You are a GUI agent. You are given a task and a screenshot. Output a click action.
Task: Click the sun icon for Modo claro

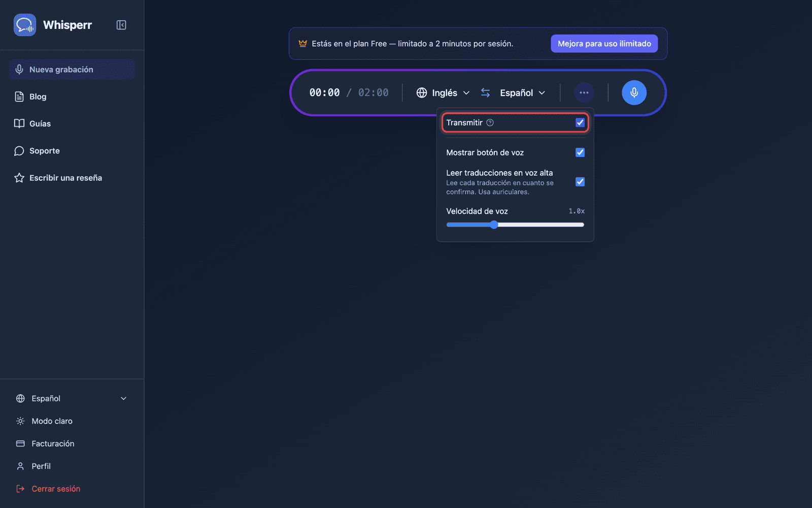pyautogui.click(x=20, y=421)
